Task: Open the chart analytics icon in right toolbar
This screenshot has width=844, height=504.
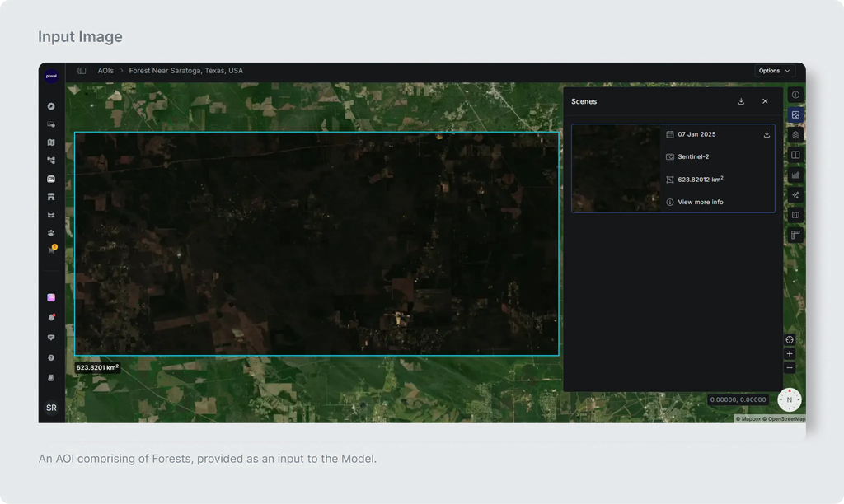Action: point(795,175)
